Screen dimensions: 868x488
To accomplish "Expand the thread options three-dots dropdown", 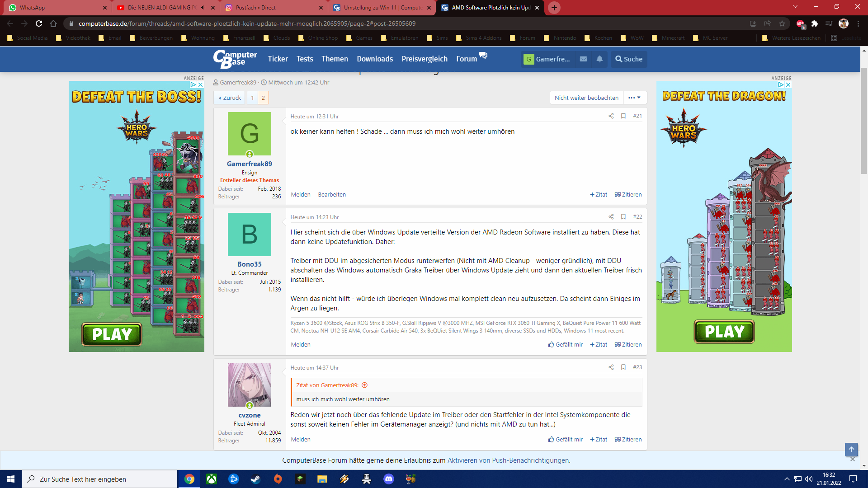I will tap(635, 98).
